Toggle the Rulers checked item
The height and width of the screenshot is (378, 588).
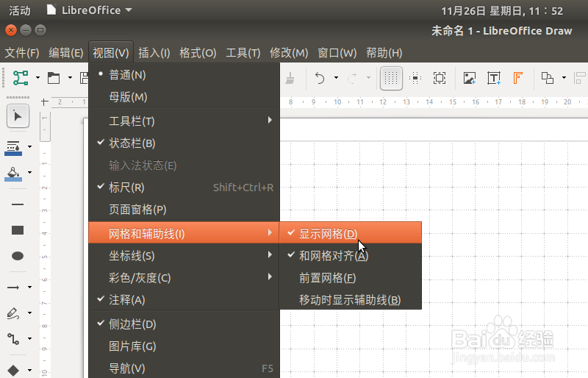click(x=184, y=188)
